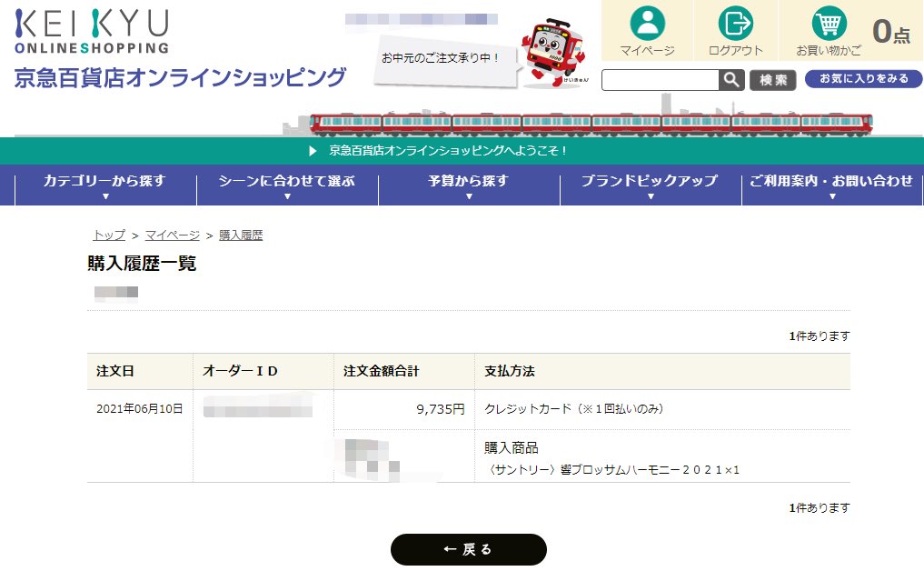Click the Keikyu train mascot character
This screenshot has height=571, width=924.
(x=552, y=53)
